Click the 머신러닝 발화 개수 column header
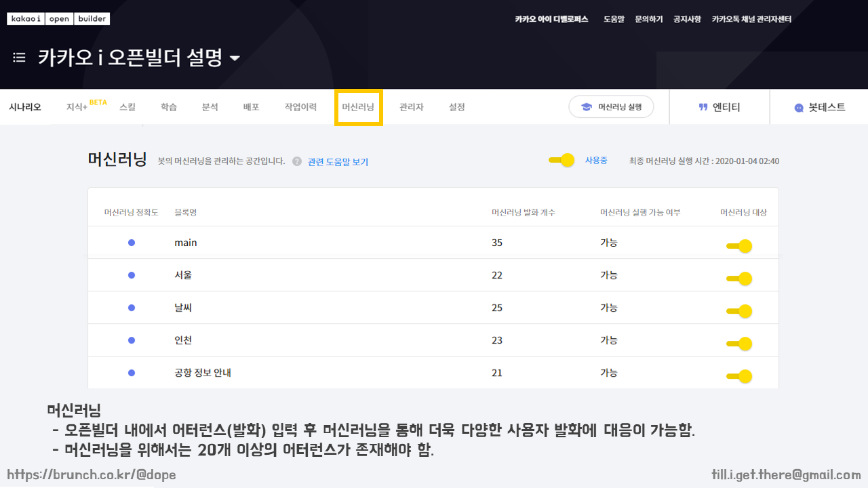The width and height of the screenshot is (868, 488). point(524,212)
